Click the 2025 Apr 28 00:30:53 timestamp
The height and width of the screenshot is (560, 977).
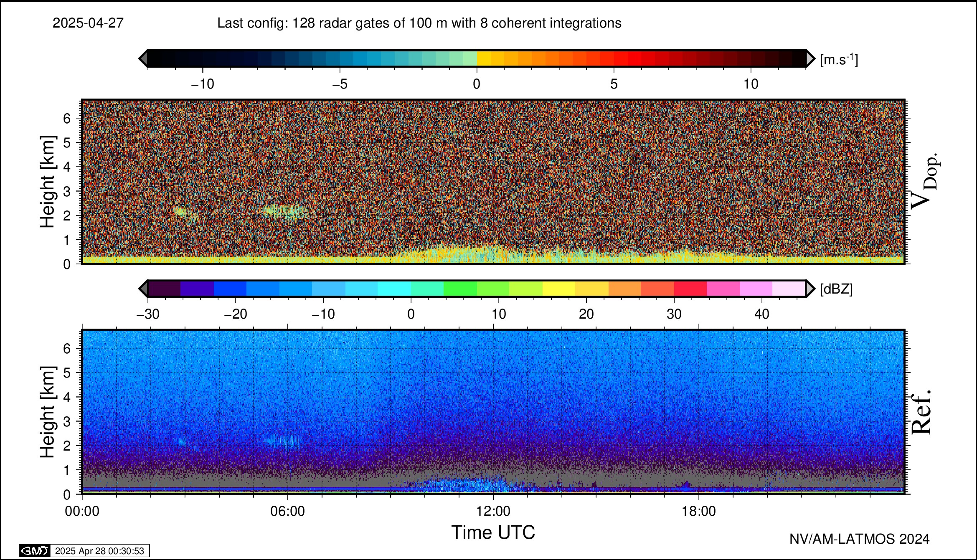[99, 551]
